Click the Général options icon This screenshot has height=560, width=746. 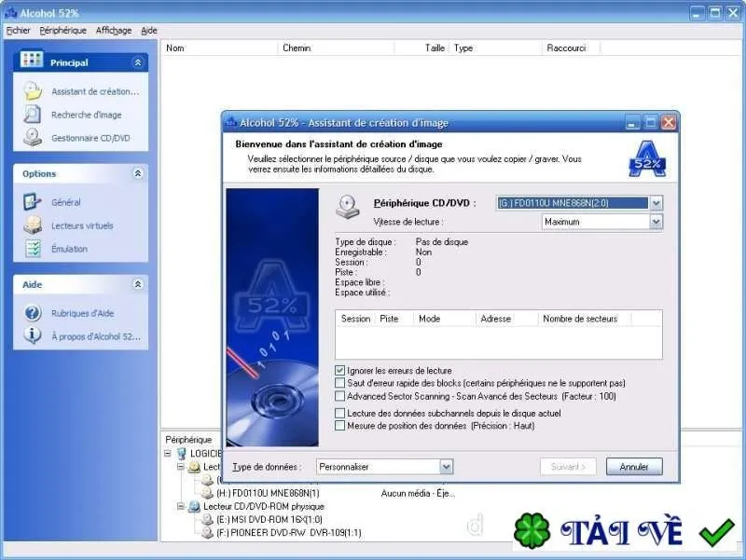[33, 202]
